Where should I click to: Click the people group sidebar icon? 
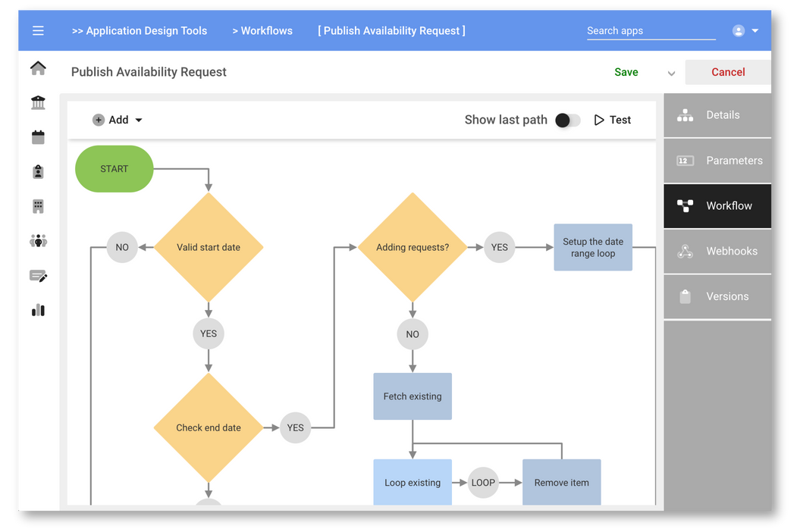point(38,241)
